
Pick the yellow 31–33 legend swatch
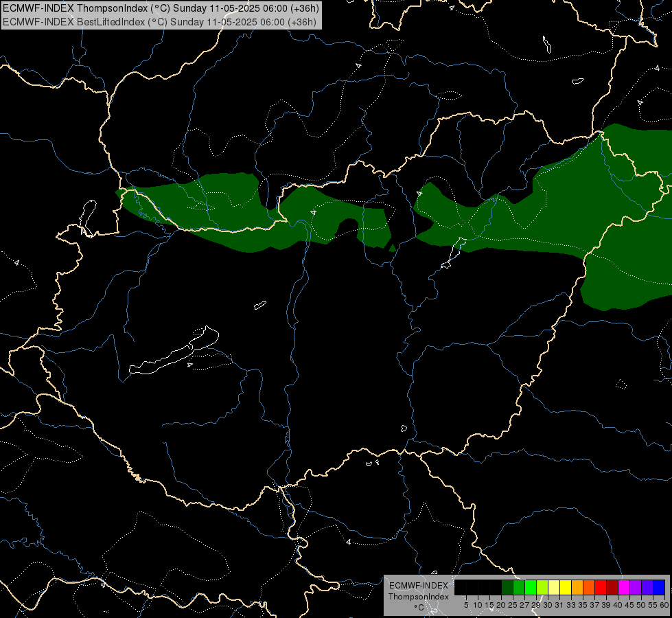click(566, 587)
